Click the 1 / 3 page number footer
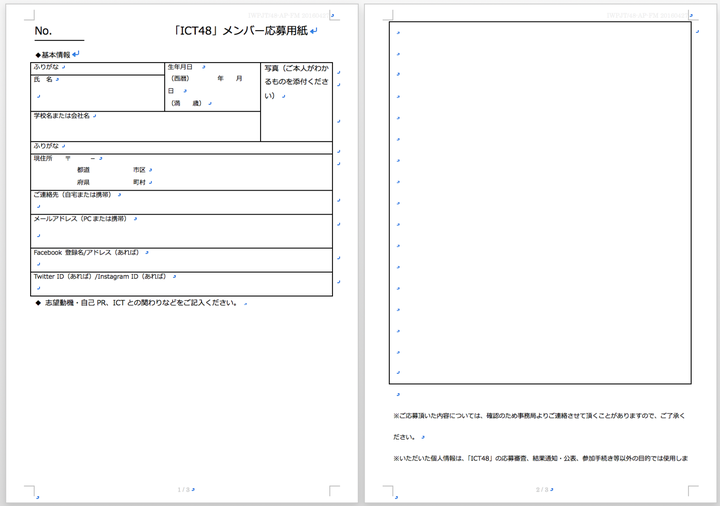 [182, 490]
